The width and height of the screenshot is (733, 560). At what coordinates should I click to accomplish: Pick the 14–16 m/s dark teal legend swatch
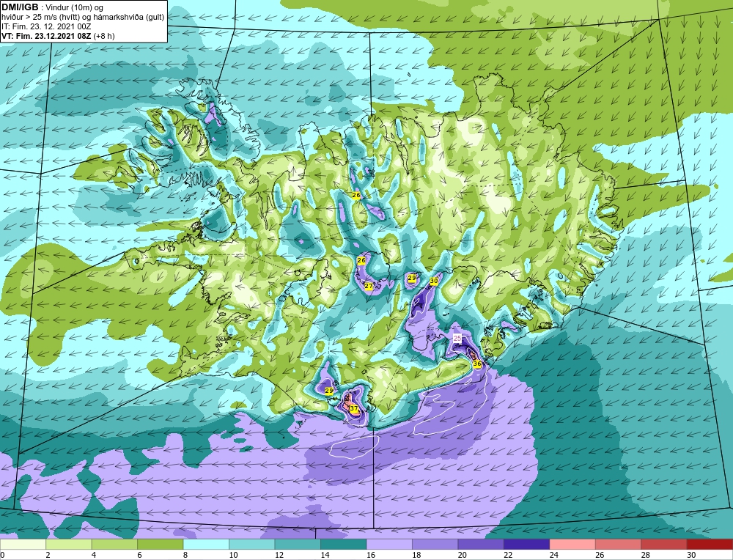(x=344, y=544)
